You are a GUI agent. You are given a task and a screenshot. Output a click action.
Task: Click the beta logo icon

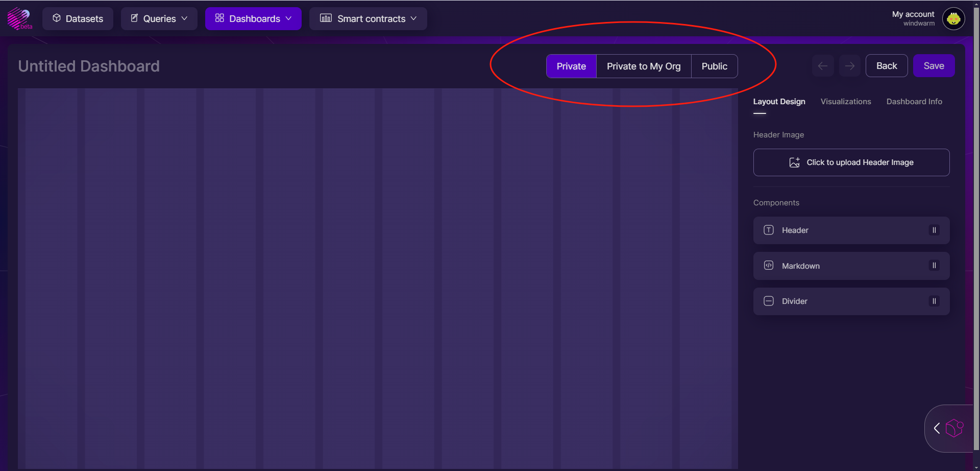(19, 18)
